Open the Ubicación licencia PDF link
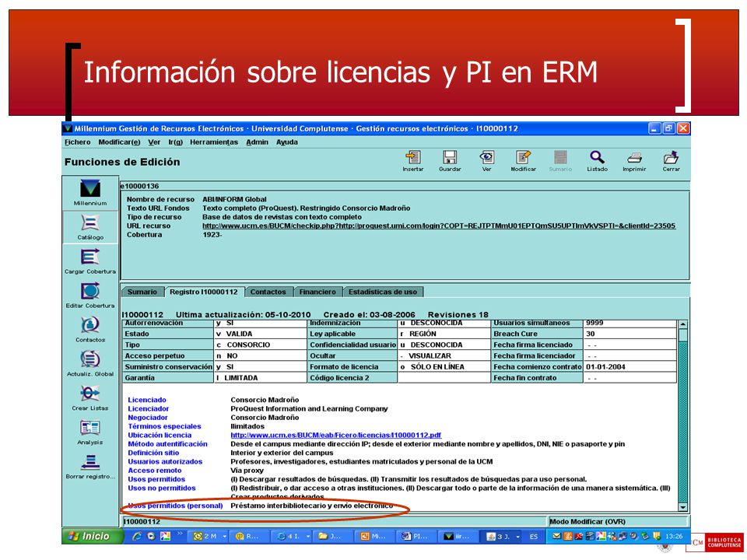 [336, 436]
